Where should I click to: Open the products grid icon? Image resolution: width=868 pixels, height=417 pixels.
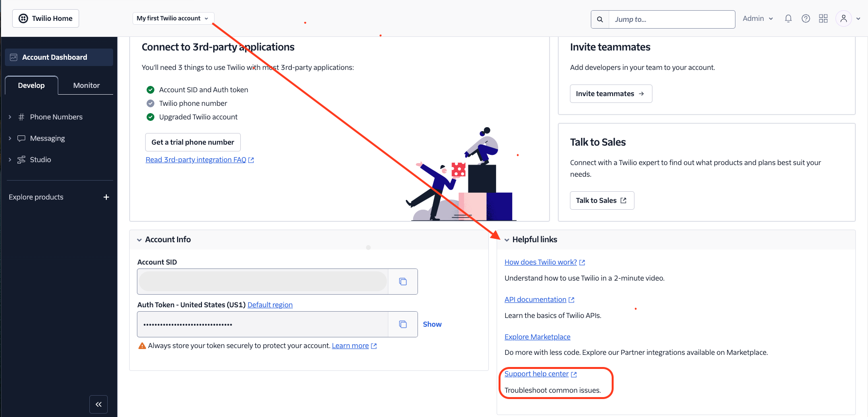click(823, 18)
